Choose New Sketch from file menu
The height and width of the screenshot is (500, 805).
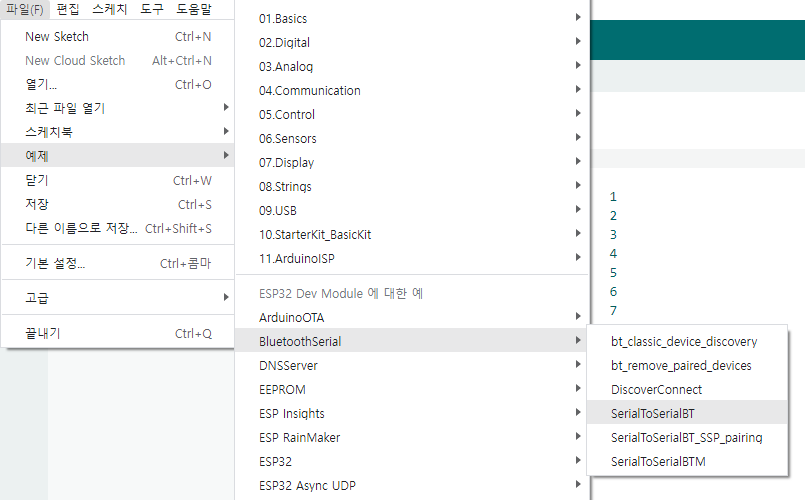coord(118,36)
